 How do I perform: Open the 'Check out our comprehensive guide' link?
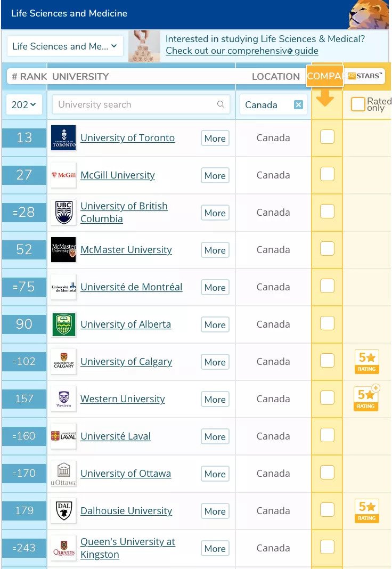(x=242, y=51)
